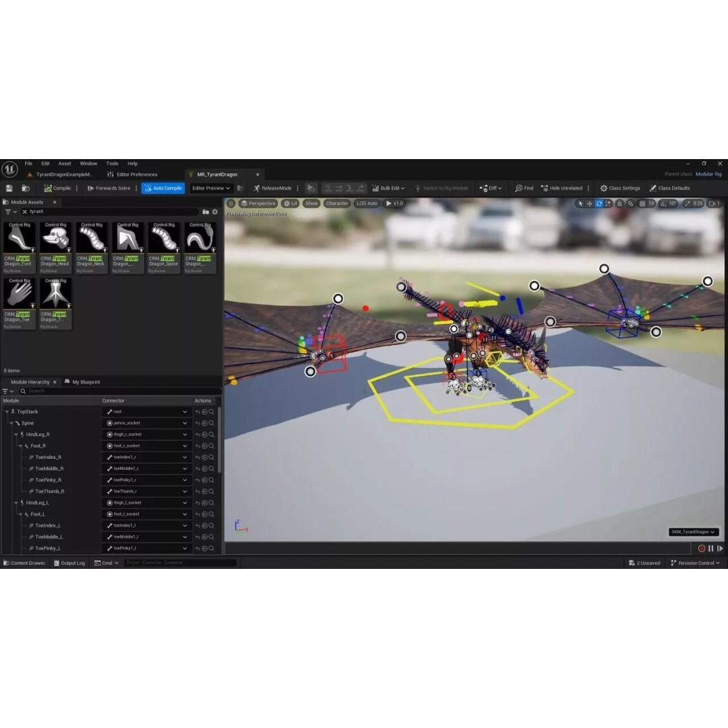
Task: Click the Module Assets folder icon
Action: (205, 212)
